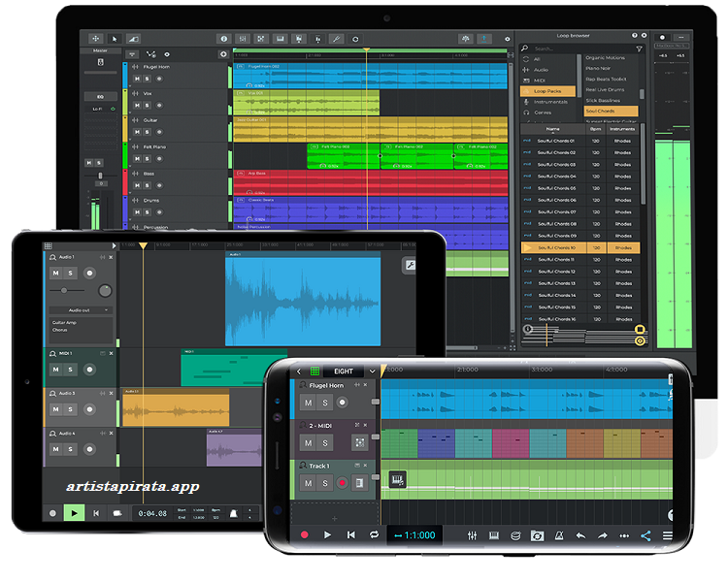Close Audio 4 track on tablet
Screen dimensions: 728x582
pos(111,433)
